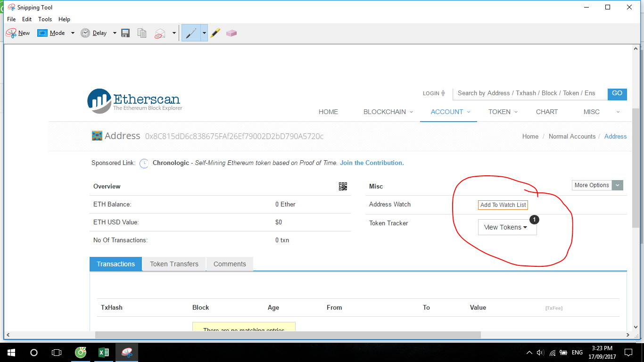Click the [TxFee] column header
644x362 pixels.
[x=554, y=308]
